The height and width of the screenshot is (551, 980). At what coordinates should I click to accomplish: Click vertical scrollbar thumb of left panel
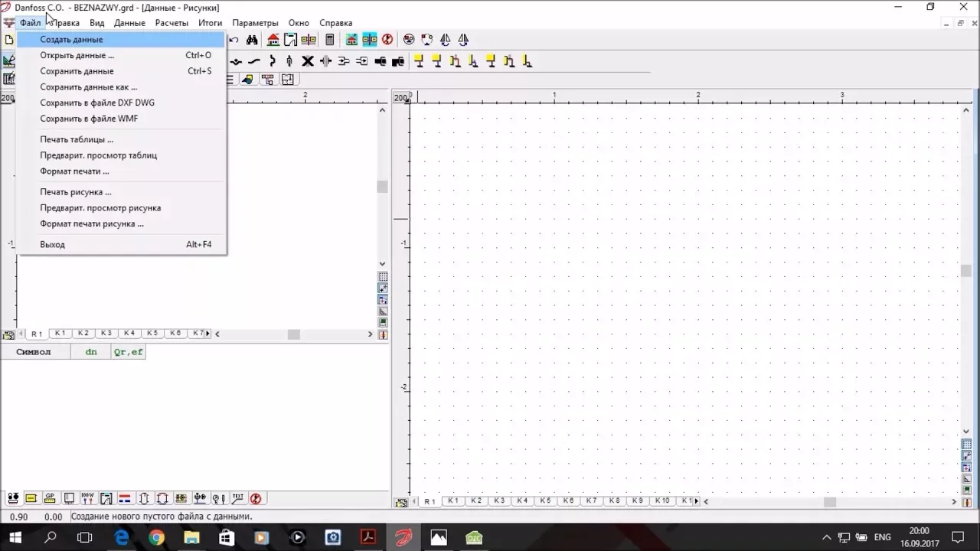pos(383,187)
